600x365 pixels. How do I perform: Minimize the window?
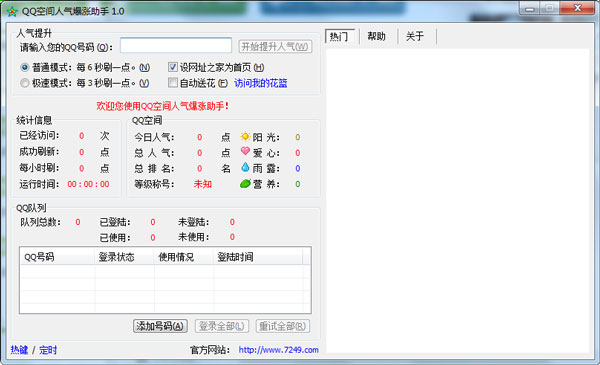coord(530,8)
